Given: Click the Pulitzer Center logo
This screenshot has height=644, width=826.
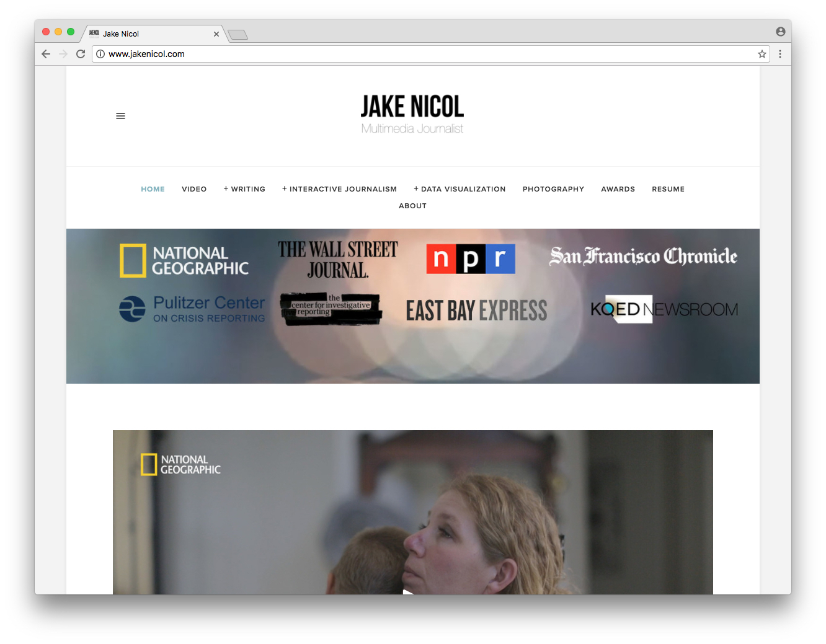Looking at the screenshot, I should [192, 309].
